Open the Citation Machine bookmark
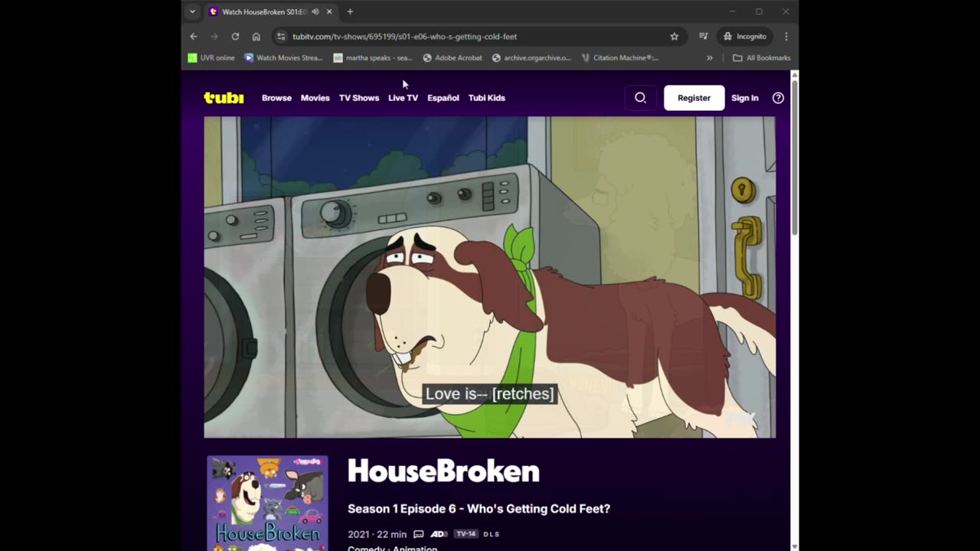 click(620, 57)
